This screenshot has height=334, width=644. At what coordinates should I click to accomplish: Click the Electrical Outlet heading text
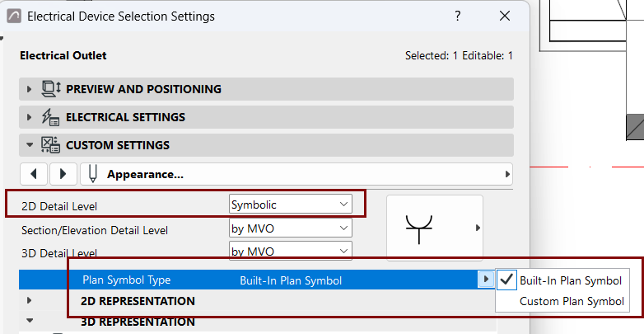[63, 55]
